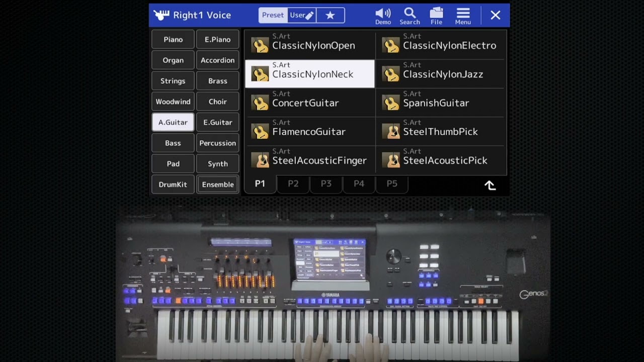Stay on page P1 tab
Screen dimensions: 644x362
[x=260, y=184]
